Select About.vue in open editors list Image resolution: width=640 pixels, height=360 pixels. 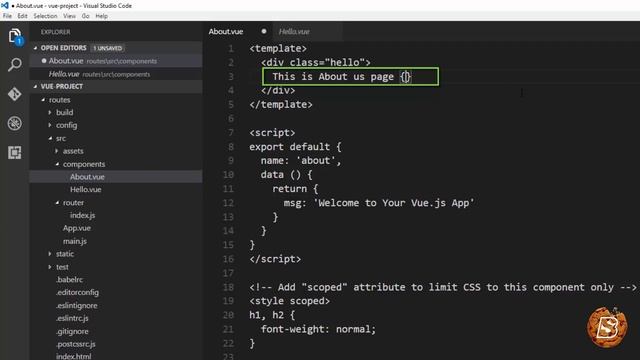tap(116, 61)
